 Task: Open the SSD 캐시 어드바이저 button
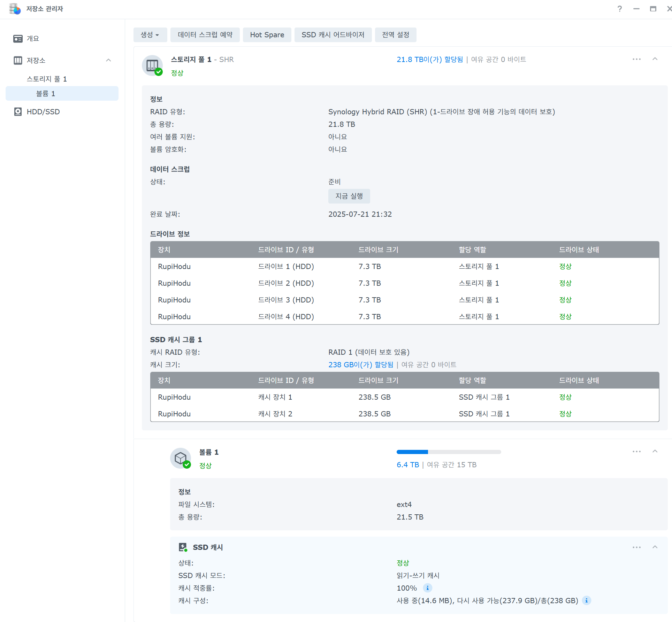(333, 35)
